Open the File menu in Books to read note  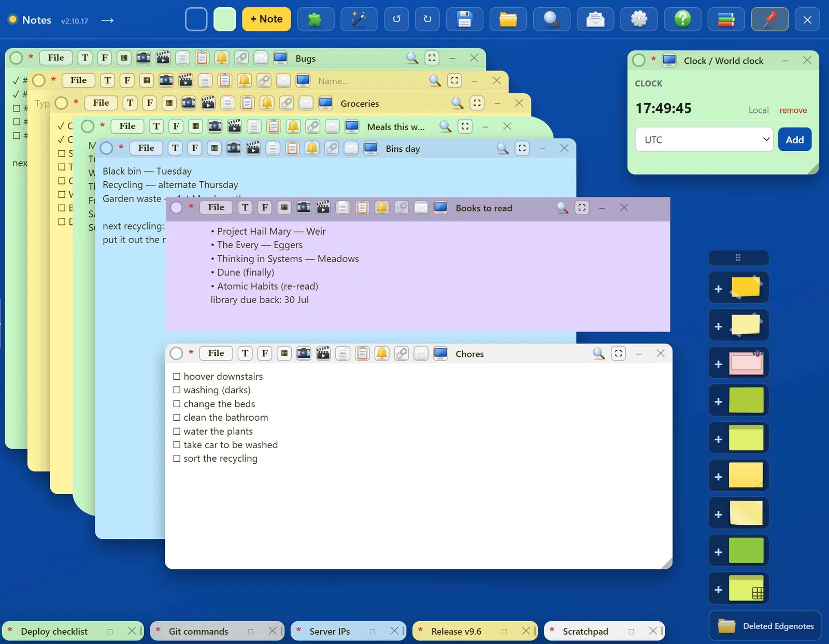point(216,208)
